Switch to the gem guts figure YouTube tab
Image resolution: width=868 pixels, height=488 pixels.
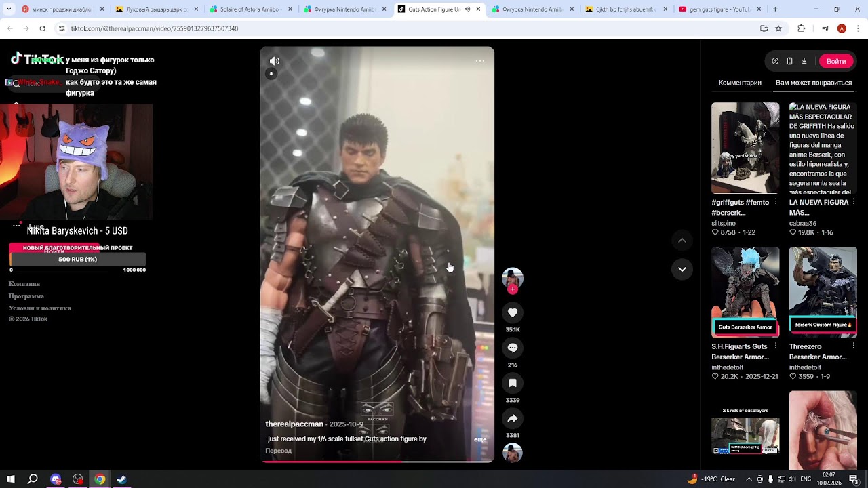[x=719, y=9]
